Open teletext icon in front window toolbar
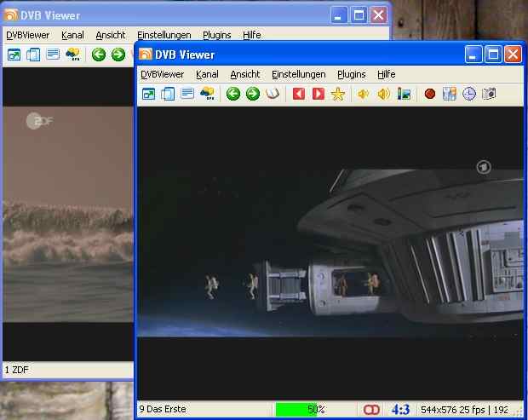Viewport: 528px width, 420px height. click(x=187, y=94)
